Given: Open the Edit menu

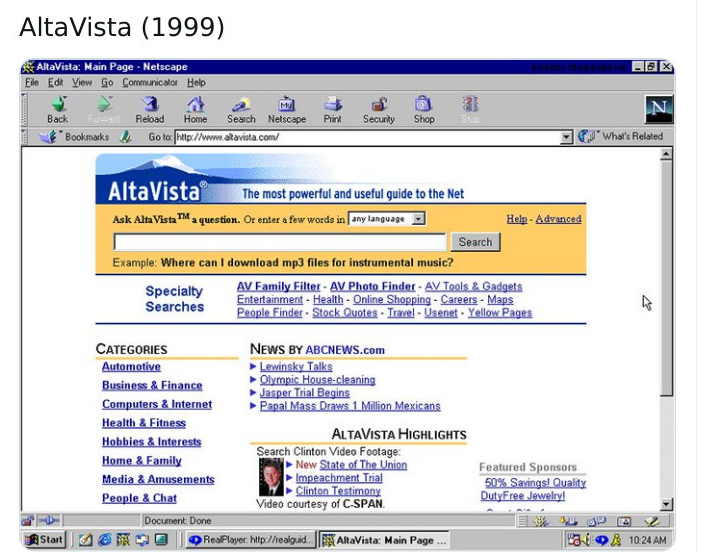Looking at the screenshot, I should [x=55, y=82].
